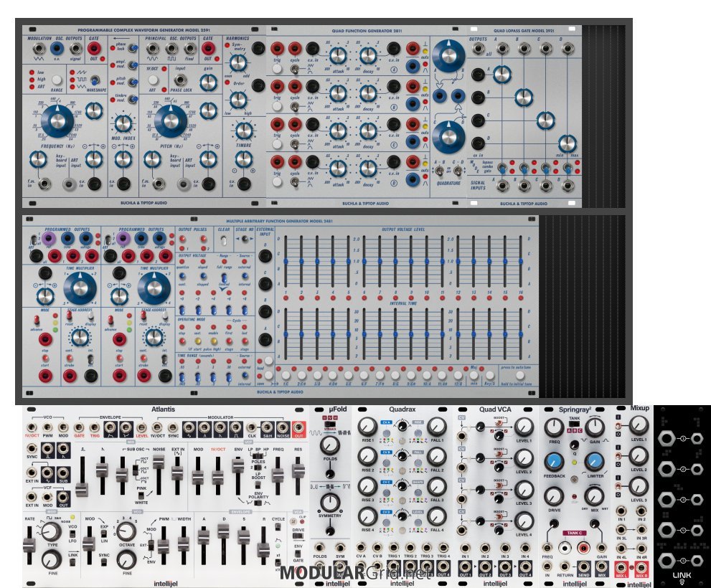Viewport: 711px width, 588px height.
Task: Click the white stage 1/C button on Model 248t
Action: (286, 375)
